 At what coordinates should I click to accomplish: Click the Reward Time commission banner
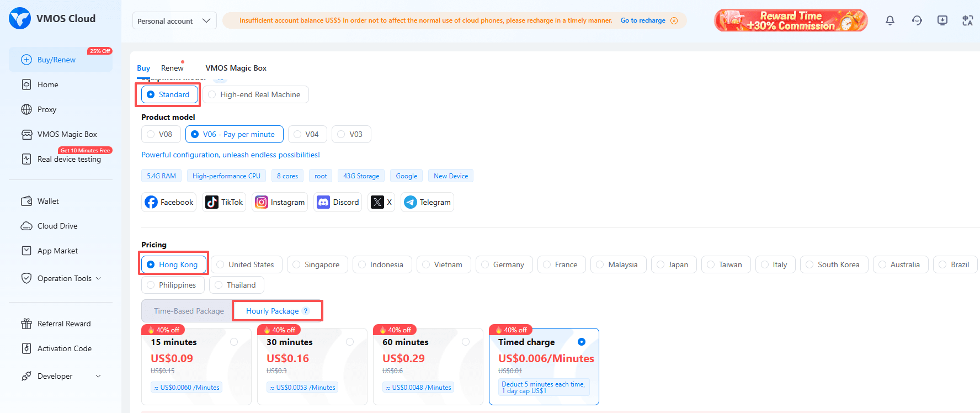tap(790, 20)
